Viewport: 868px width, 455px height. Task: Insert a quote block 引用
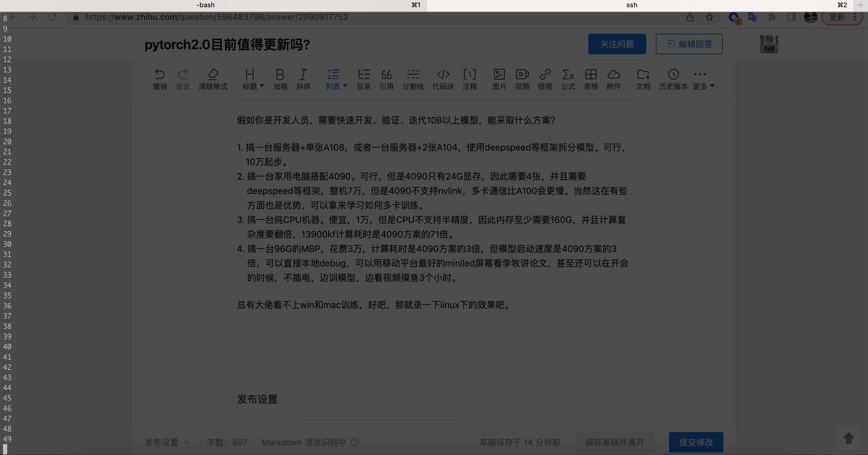386,79
